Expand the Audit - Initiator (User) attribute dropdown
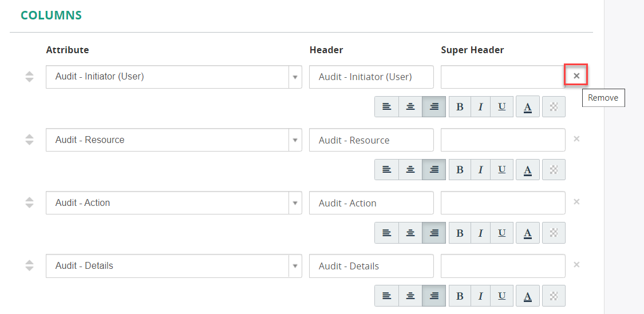Viewport: 644px width, 314px height. 295,77
